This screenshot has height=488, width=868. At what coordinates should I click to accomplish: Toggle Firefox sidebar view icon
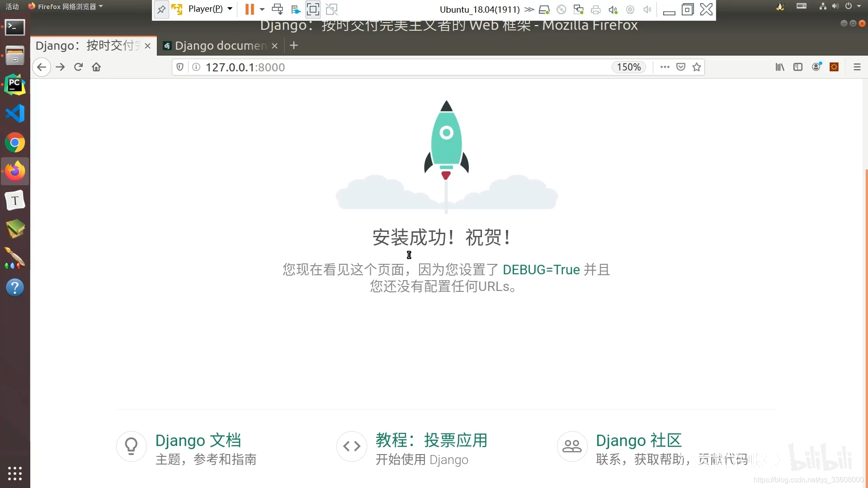798,67
